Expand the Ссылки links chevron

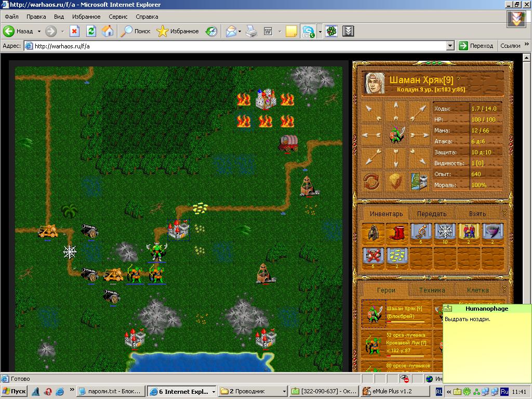[527, 44]
